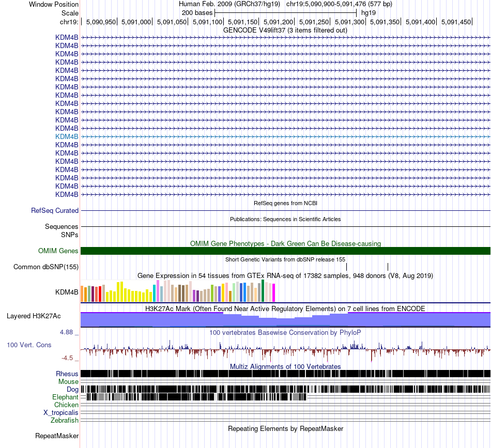Click the KDM4B label beside the GTEx bar chart
Image resolution: width=491 pixels, height=448 pixels.
[x=67, y=292]
